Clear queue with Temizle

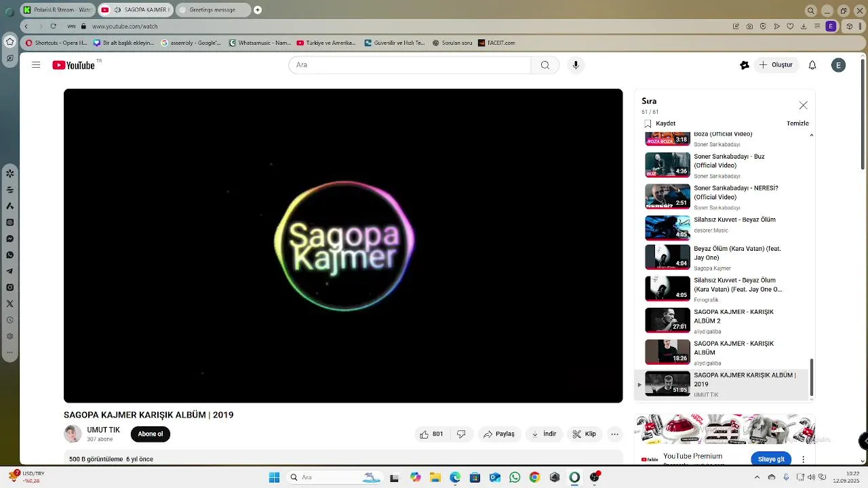tap(797, 123)
